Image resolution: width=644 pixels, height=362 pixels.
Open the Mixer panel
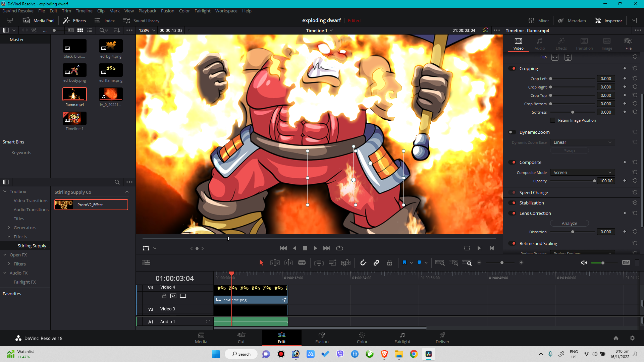tap(539, 20)
